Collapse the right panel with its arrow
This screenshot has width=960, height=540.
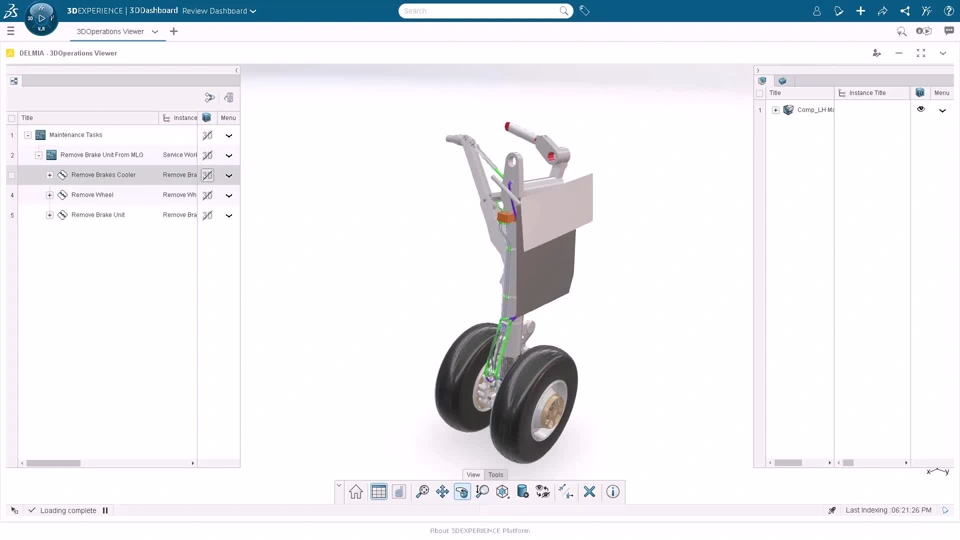point(758,70)
